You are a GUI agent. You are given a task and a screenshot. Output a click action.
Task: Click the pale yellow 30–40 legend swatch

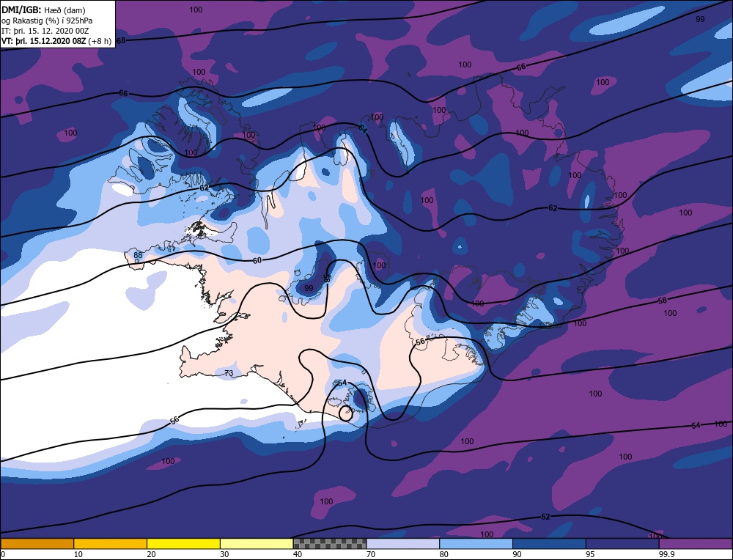tap(257, 543)
